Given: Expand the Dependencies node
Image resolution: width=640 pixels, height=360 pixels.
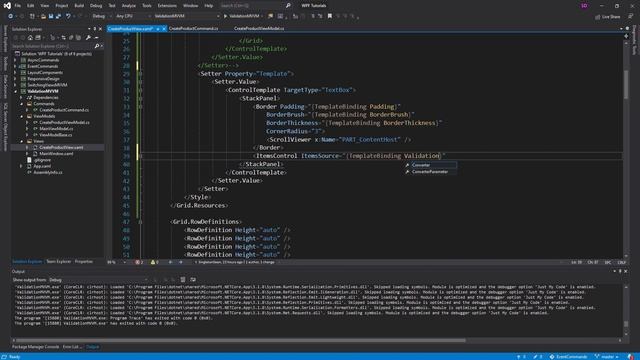Looking at the screenshot, I should tap(22, 98).
